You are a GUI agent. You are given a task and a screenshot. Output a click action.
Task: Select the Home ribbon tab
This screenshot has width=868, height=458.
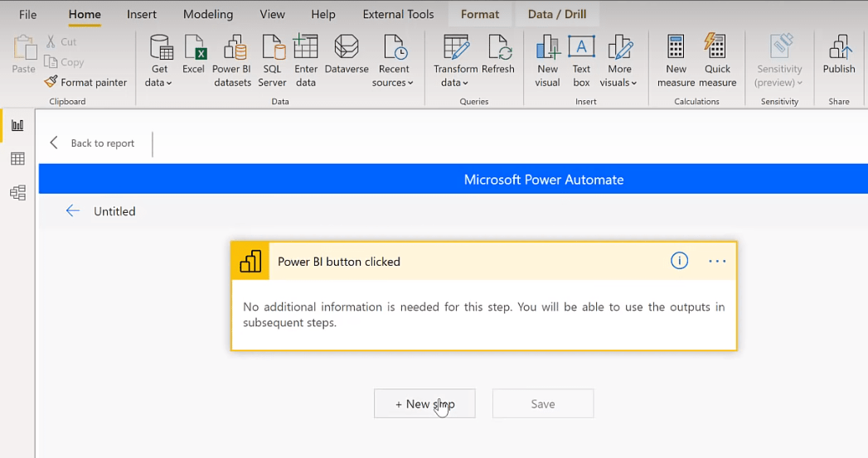pos(85,14)
